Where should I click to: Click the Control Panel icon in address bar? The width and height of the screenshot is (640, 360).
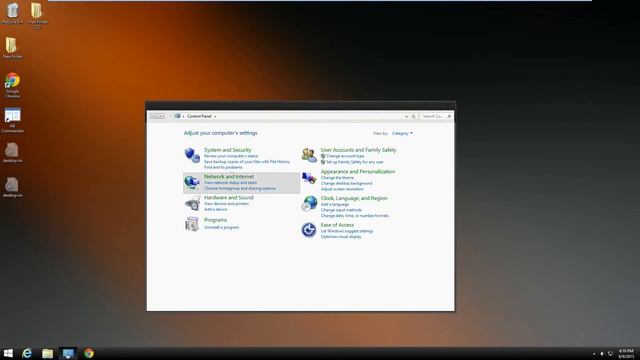(x=177, y=116)
